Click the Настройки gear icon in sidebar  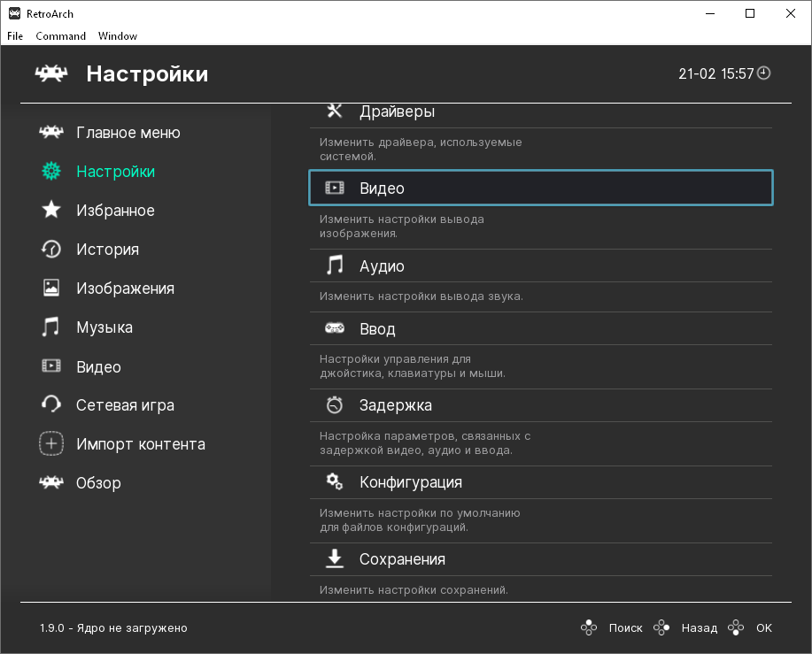[x=51, y=172]
